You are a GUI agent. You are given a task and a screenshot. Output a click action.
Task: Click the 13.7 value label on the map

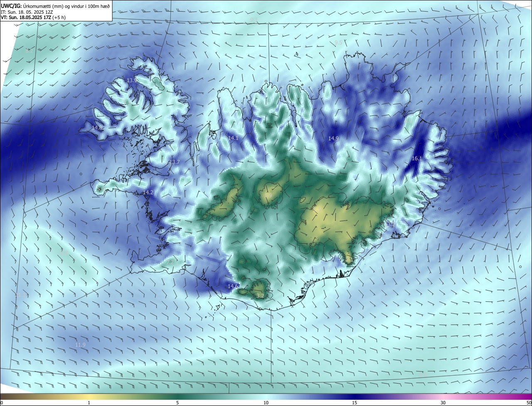click(175, 162)
